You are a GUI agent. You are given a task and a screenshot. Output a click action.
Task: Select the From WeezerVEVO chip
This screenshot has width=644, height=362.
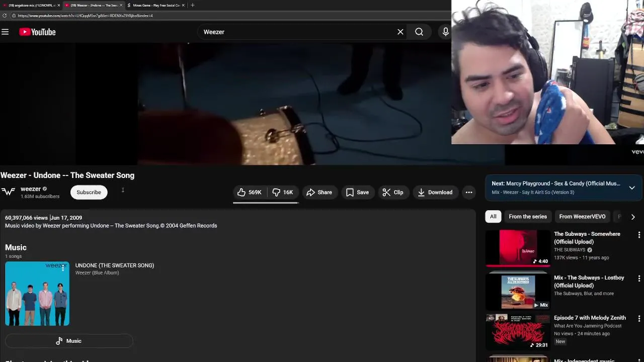[582, 217]
